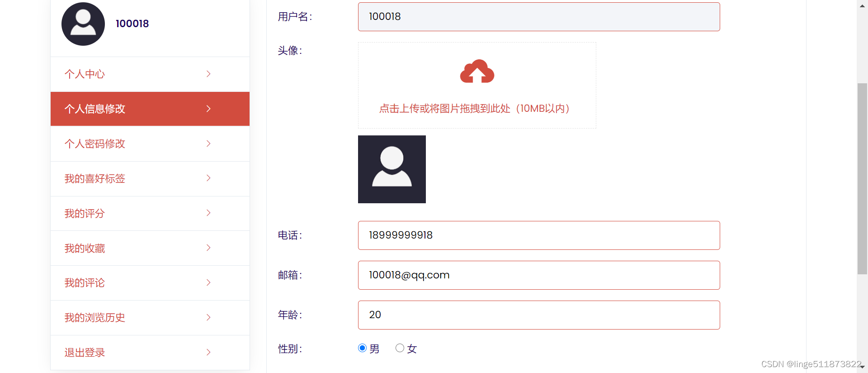The height and width of the screenshot is (373, 868).
Task: Select the 男 gender radio button
Action: point(362,348)
